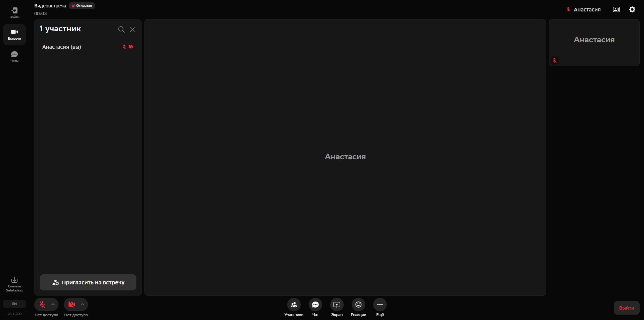This screenshot has height=320, width=644.
Task: Start screen sharing with Экран icon
Action: [x=337, y=305]
